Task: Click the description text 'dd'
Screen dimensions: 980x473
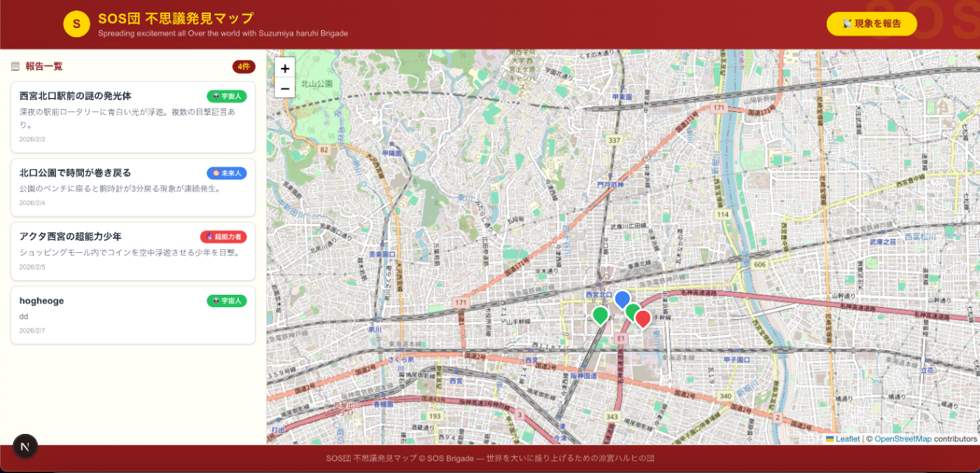Action: point(24,316)
